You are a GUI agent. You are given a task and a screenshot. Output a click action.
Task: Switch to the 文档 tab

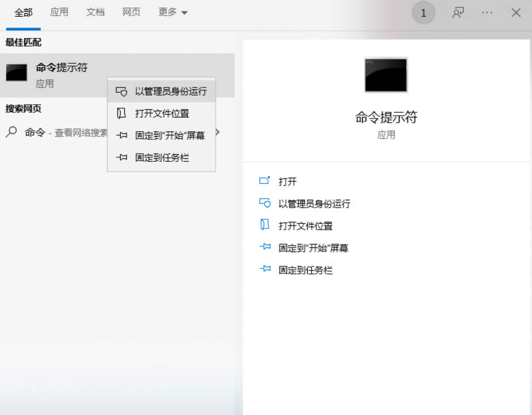click(x=95, y=12)
